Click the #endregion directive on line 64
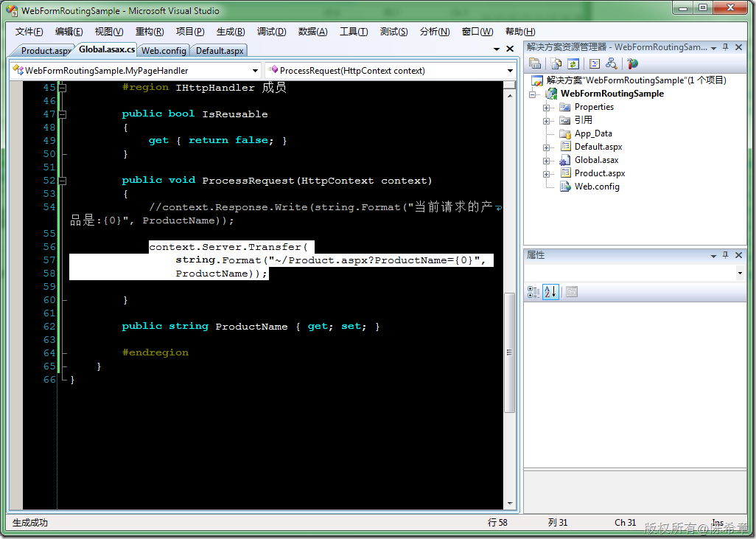This screenshot has width=756, height=539. coord(155,352)
